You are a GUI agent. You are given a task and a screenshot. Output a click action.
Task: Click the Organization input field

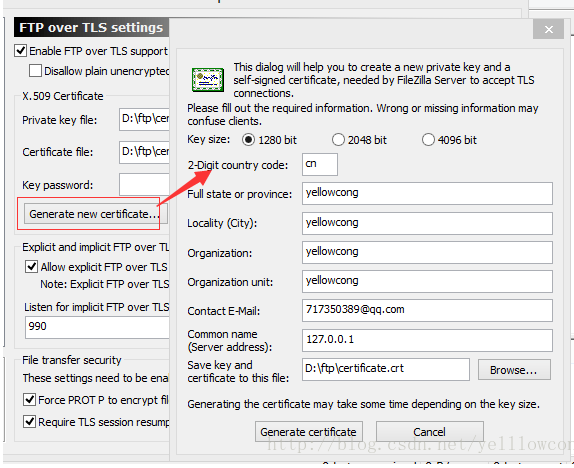(427, 252)
